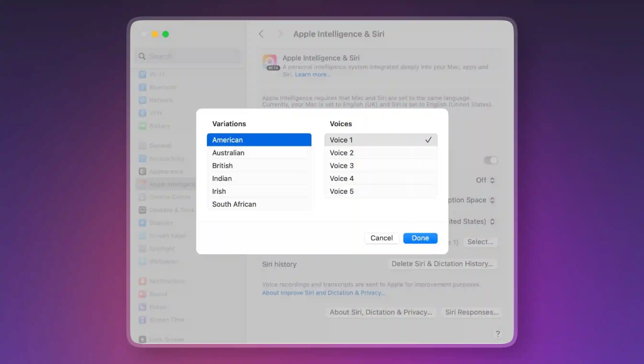The width and height of the screenshot is (644, 364).
Task: Select Apple Intelligence sidebar item
Action: tap(166, 184)
